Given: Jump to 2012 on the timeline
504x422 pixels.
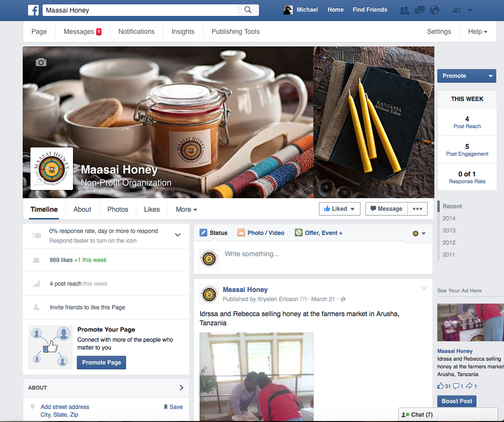Looking at the screenshot, I should [449, 243].
